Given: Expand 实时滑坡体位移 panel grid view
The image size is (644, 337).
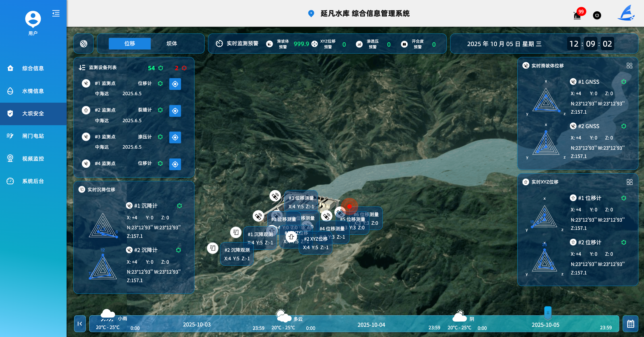Looking at the screenshot, I should coord(629,66).
